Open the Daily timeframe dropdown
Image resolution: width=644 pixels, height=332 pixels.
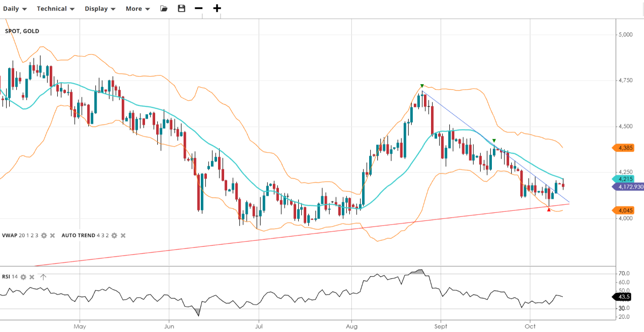point(15,9)
